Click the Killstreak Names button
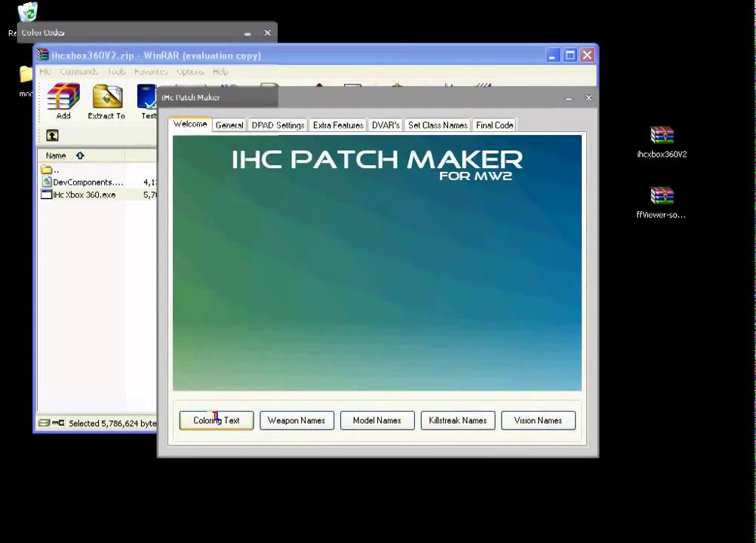The width and height of the screenshot is (756, 543). (457, 420)
